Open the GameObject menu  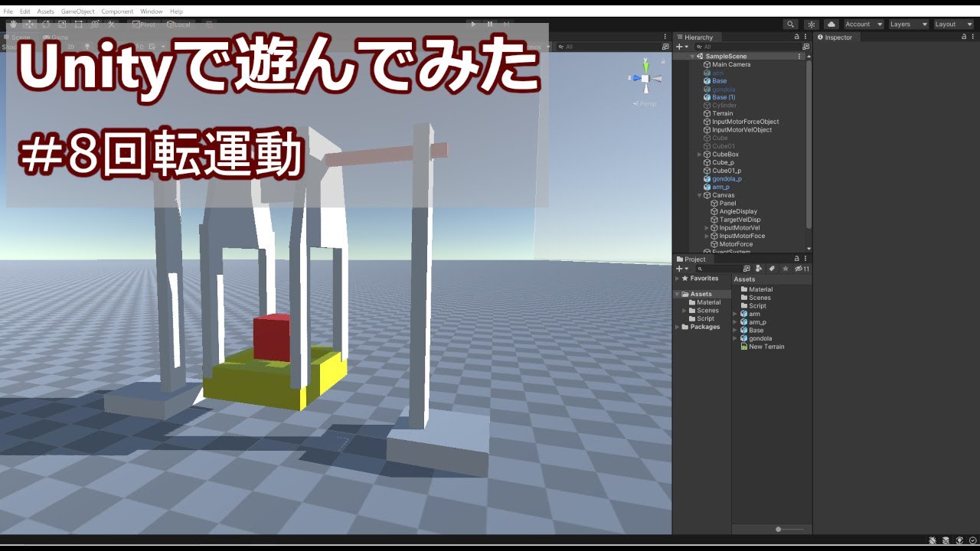[x=78, y=11]
